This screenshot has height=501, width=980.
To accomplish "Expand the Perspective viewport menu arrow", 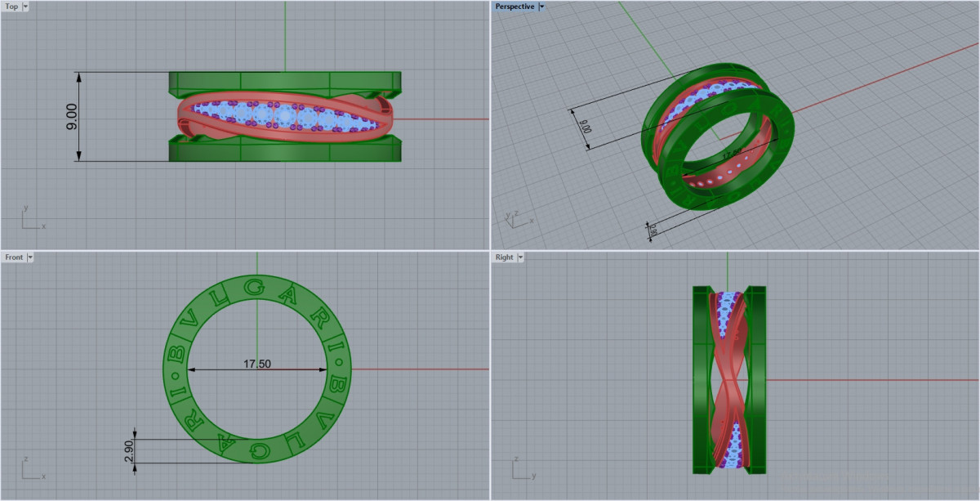I will 542,7.
